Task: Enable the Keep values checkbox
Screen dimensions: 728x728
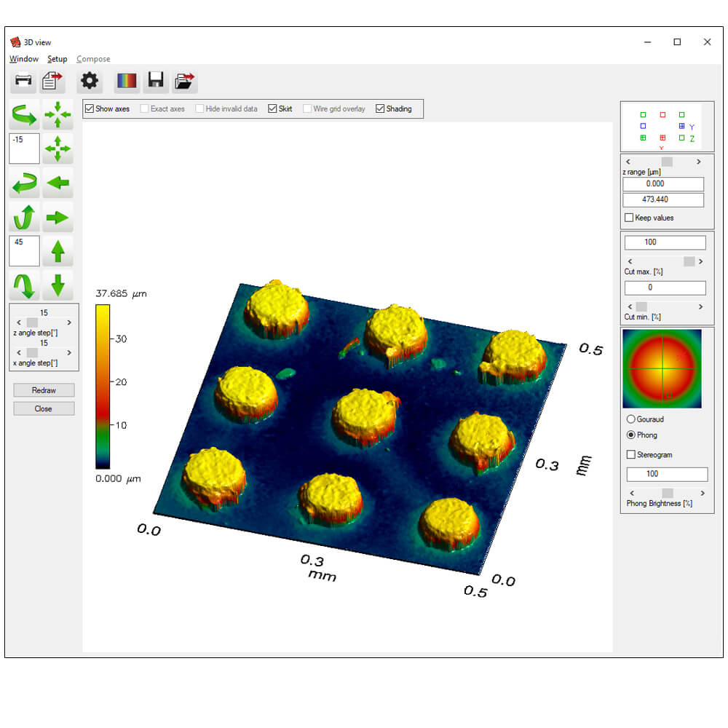Action: coord(629,218)
